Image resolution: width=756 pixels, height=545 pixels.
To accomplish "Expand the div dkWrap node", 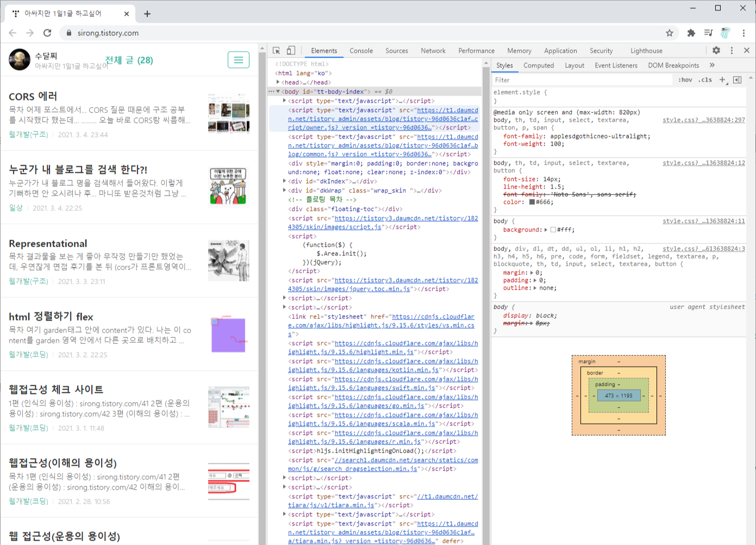I will (x=284, y=190).
